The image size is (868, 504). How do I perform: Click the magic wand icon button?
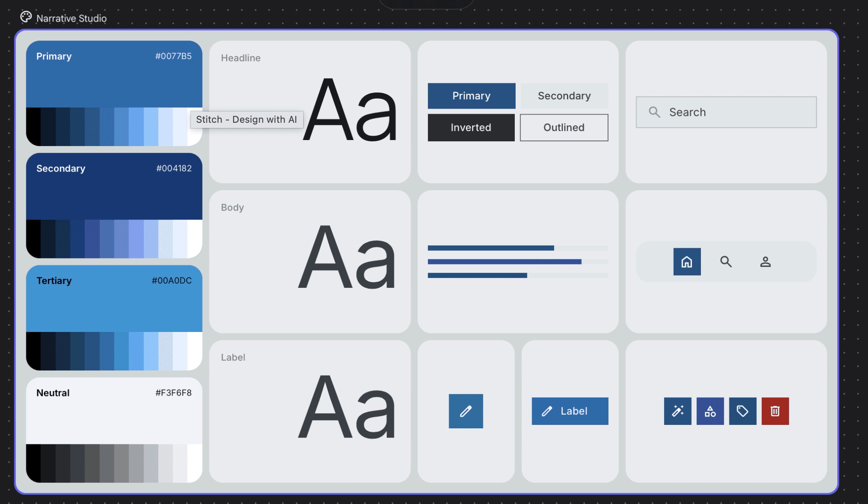[x=678, y=411]
